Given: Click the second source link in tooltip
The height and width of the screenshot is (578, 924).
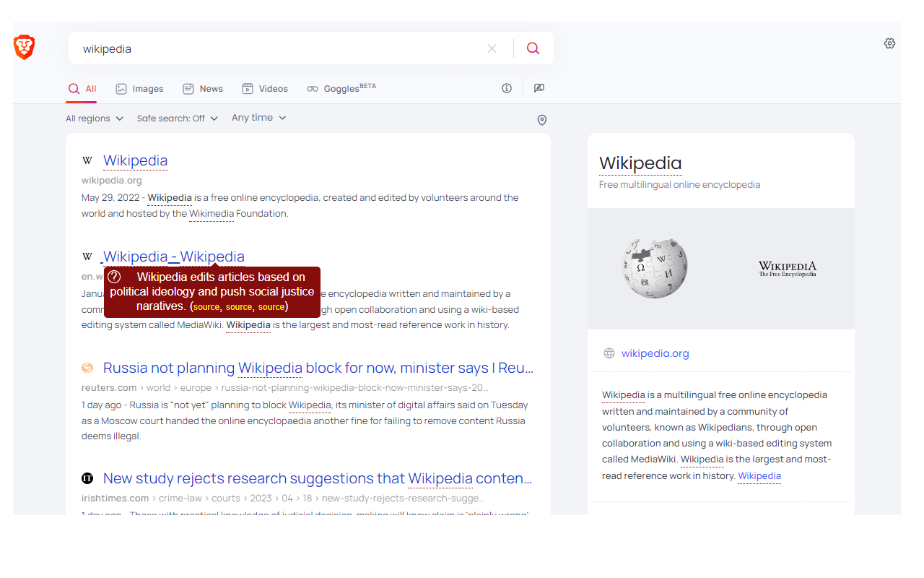Looking at the screenshot, I should [239, 307].
